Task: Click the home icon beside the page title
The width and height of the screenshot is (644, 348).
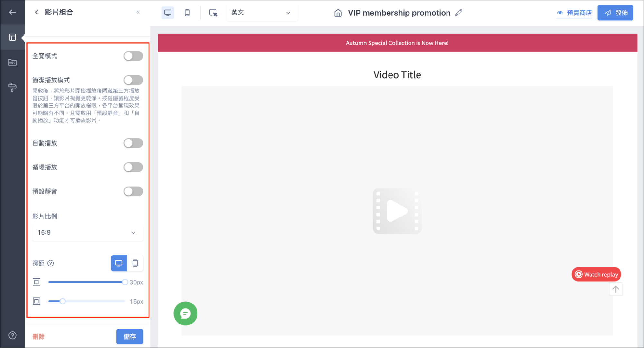Action: tap(338, 13)
